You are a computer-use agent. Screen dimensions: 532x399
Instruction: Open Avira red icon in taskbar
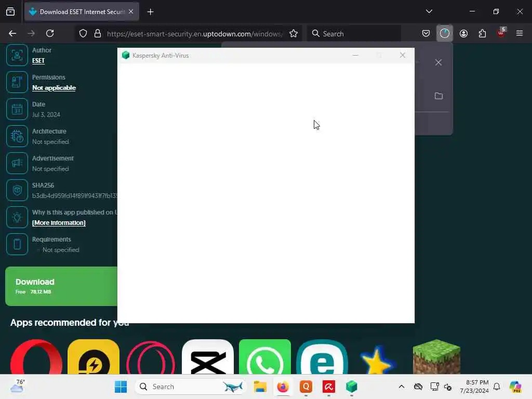(x=329, y=387)
